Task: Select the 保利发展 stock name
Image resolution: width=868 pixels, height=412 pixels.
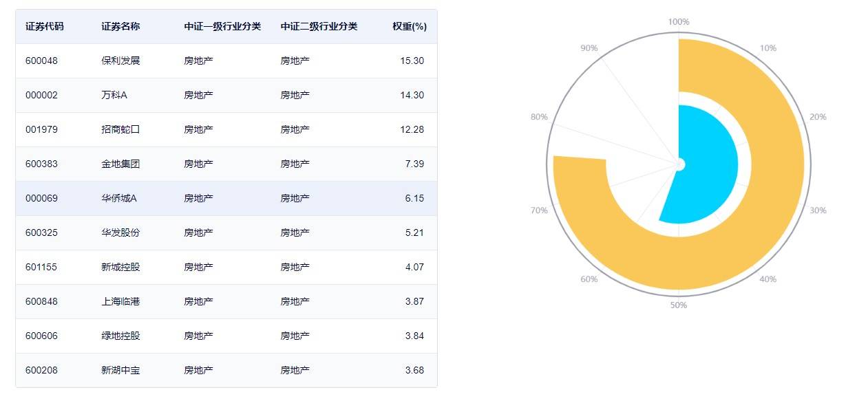Action: click(120, 61)
